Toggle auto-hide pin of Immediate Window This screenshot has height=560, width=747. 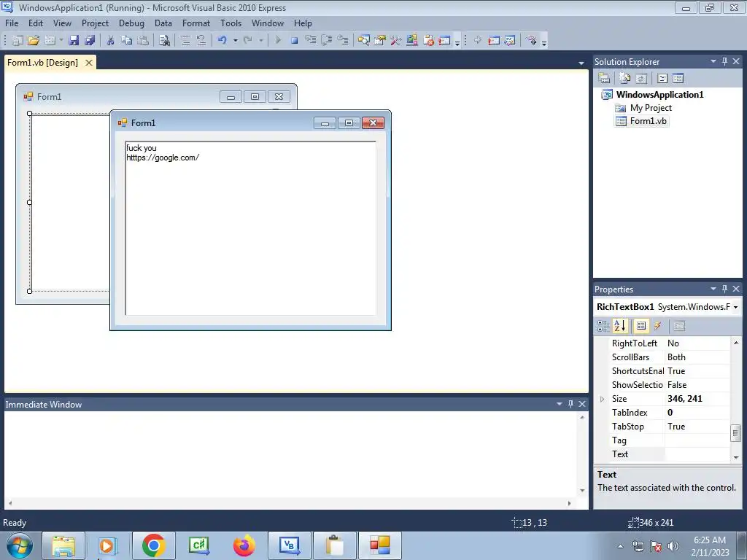coord(570,404)
